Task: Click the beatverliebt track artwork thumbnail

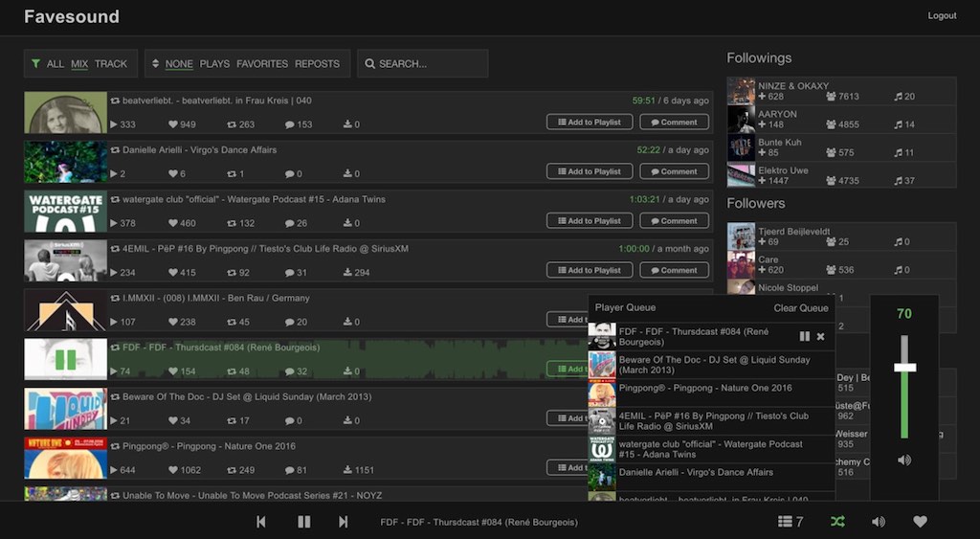Action: tap(66, 113)
